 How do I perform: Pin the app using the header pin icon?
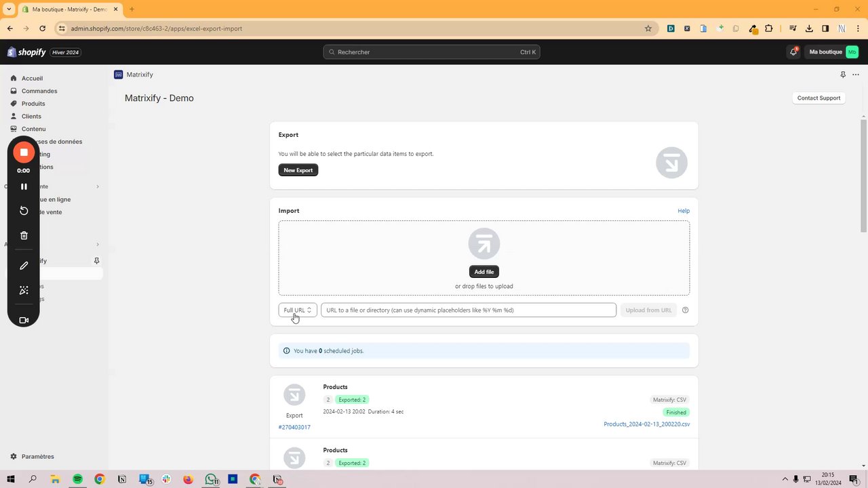pos(843,75)
